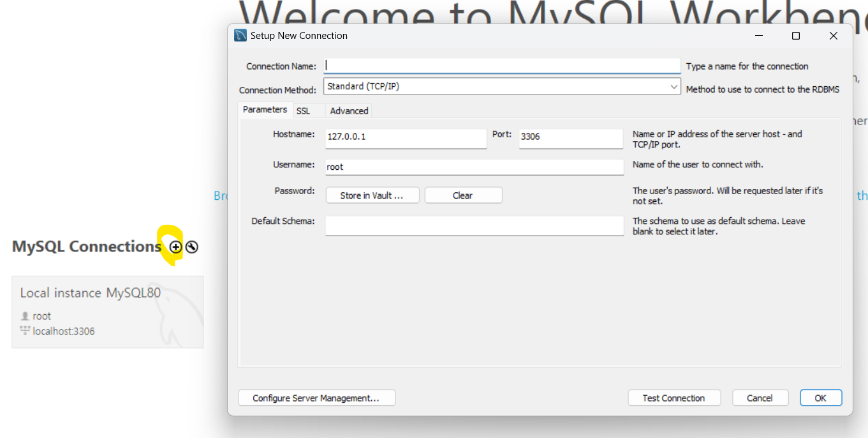The width and height of the screenshot is (868, 438).
Task: Click localhost:3306 text on connection tile
Action: pyautogui.click(x=64, y=331)
